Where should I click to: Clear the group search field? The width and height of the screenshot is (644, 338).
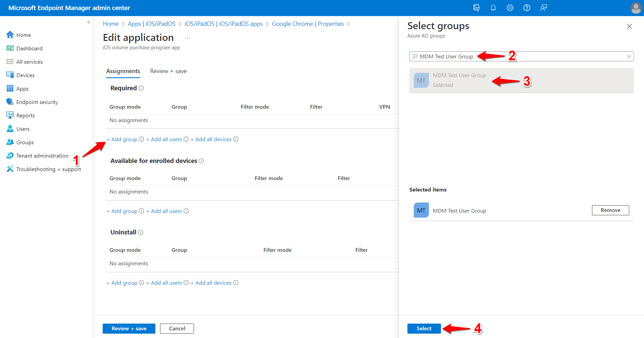(629, 56)
